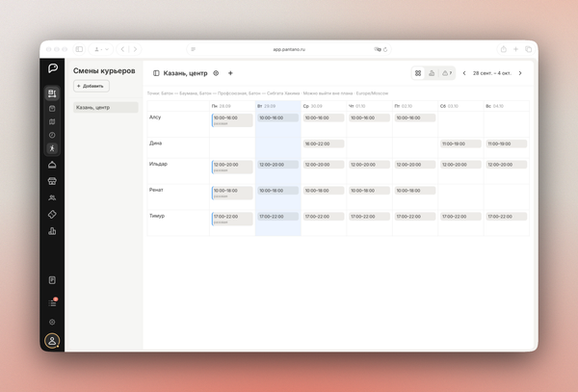Screen dimensions: 578x392
Task: Open the document page icon in sidebar
Action: click(x=52, y=280)
